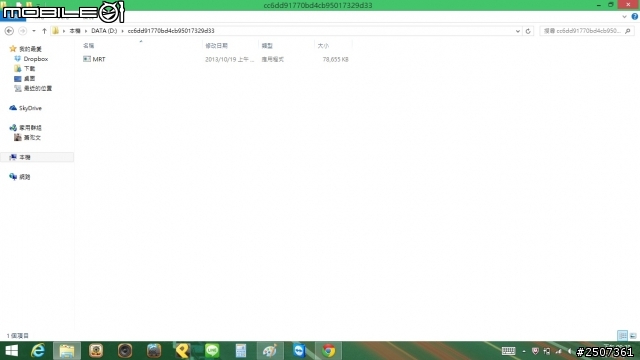
Task: Open the network signal tray icon
Action: coord(558,351)
